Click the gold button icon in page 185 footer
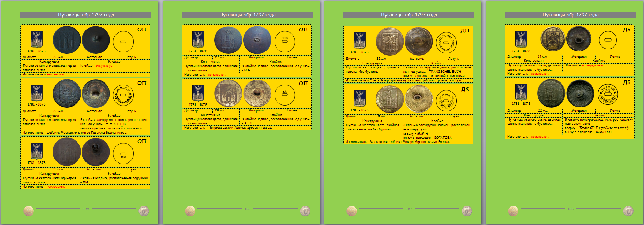 tap(29, 211)
